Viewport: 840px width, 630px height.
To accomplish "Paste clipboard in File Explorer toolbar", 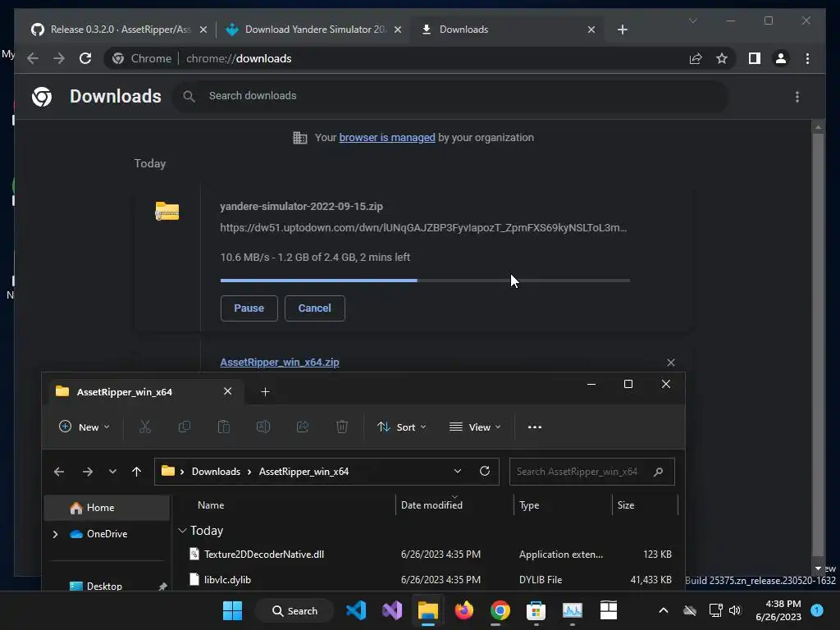I will 224,427.
